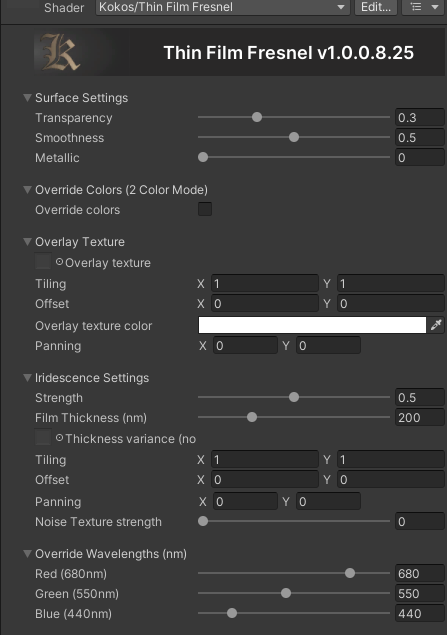
Task: Collapse the Override Colors (2 Color Mode) section
Action: [28, 190]
